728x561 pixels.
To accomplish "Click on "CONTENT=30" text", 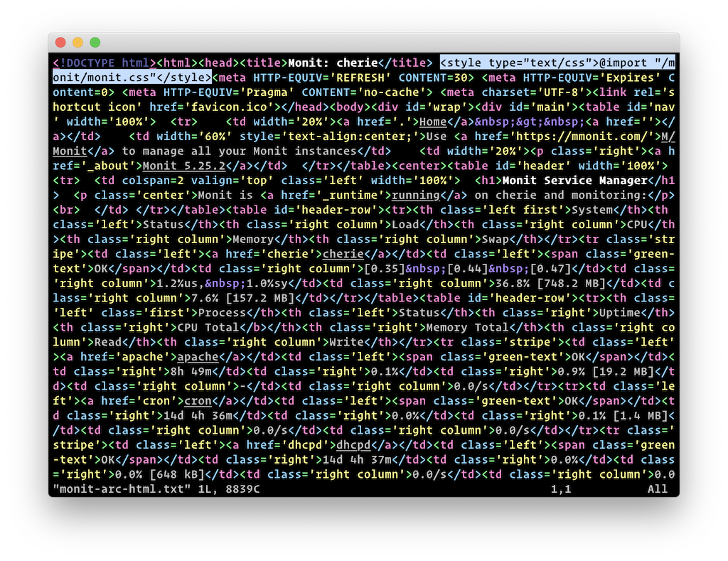I will (434, 78).
